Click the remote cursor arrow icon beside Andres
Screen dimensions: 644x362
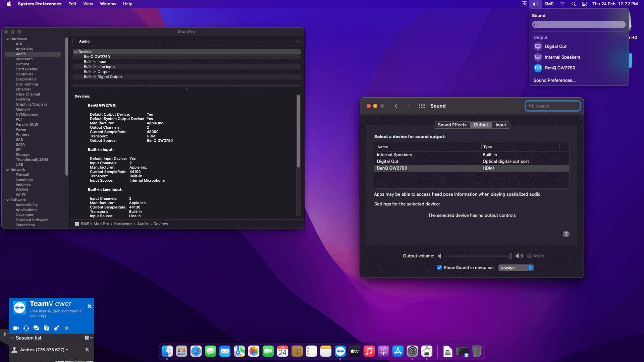(87, 350)
